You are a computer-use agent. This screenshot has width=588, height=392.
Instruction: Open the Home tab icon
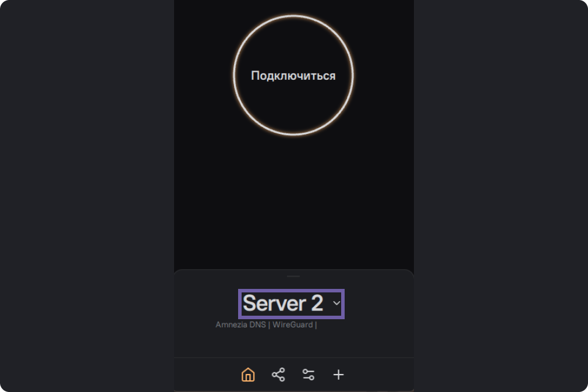pos(248,375)
